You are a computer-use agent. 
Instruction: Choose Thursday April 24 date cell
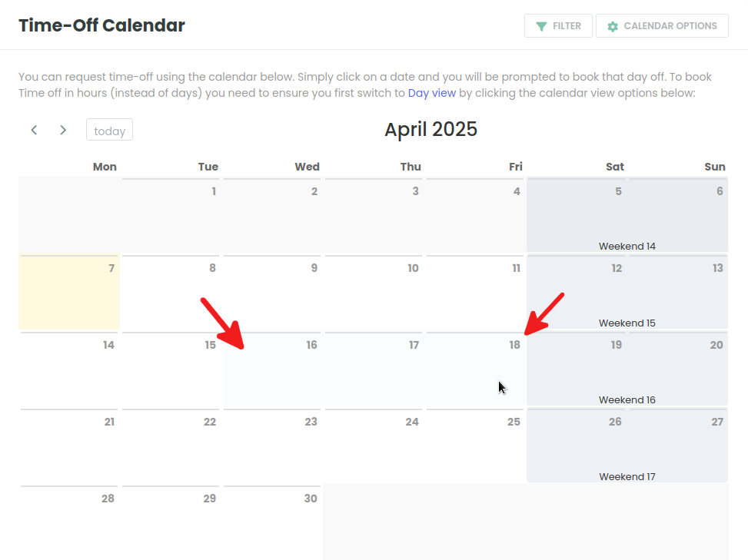pyautogui.click(x=374, y=446)
